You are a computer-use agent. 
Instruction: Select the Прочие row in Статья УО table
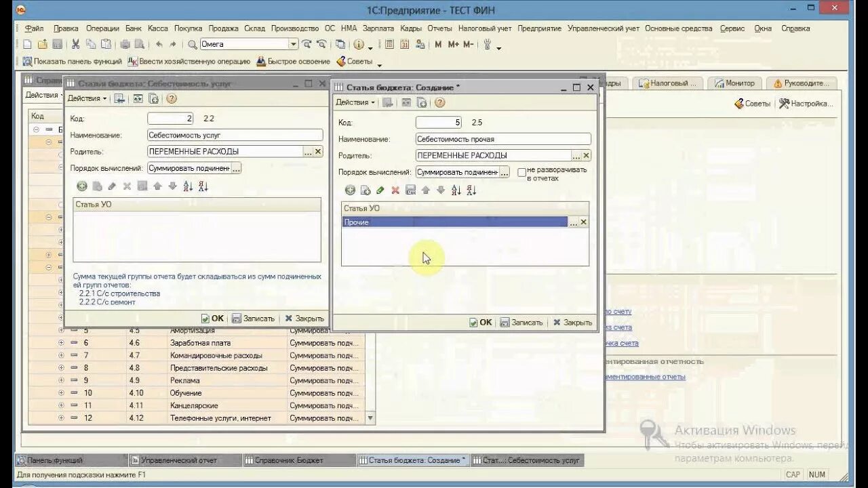point(454,222)
